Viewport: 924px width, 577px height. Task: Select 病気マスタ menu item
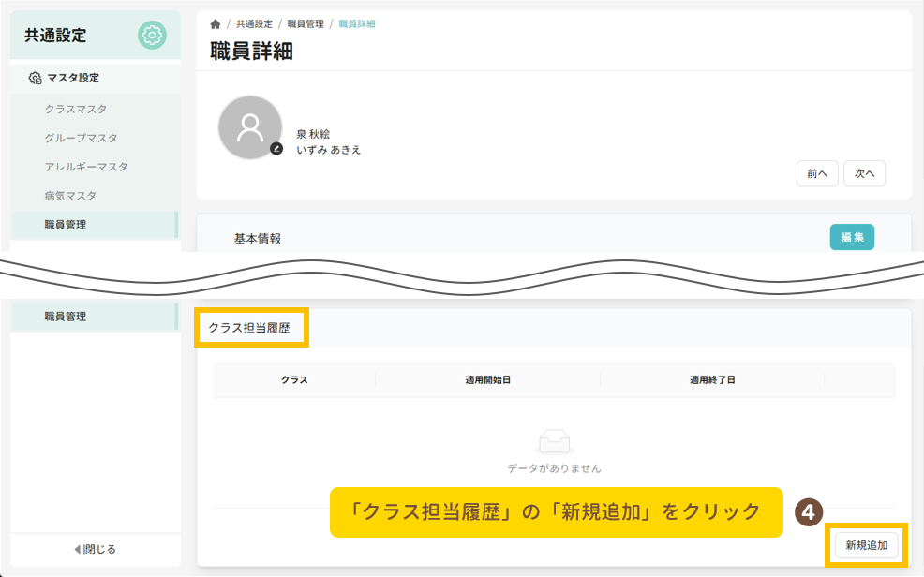(70, 196)
